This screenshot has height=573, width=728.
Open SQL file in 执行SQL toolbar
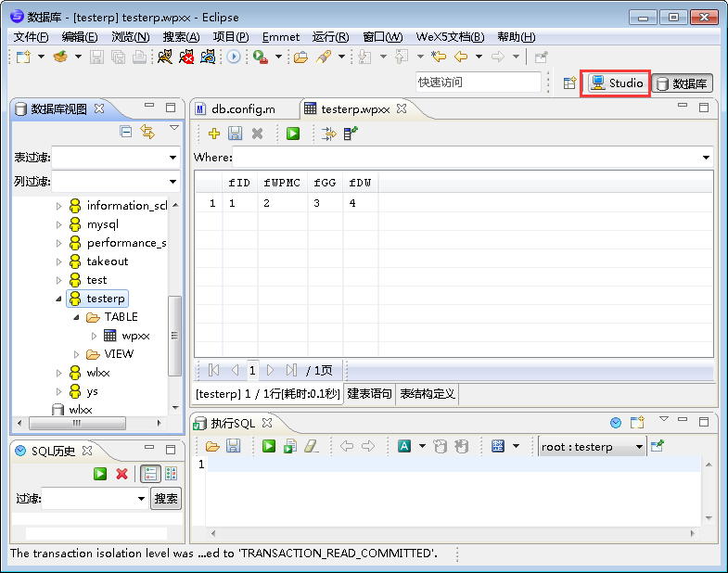click(x=212, y=446)
